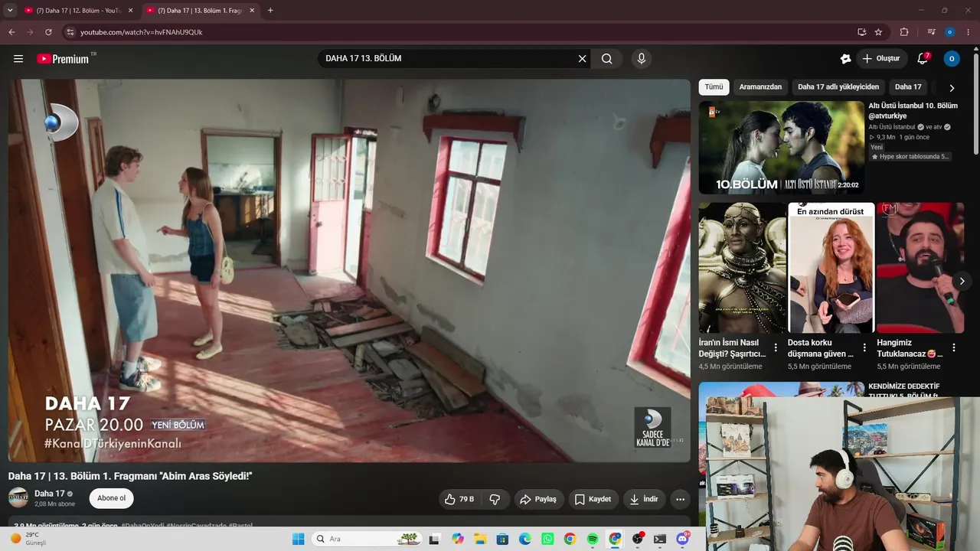Image resolution: width=980 pixels, height=551 pixels.
Task: Close the Daha 17 12. Bölüm tab
Action: (130, 11)
